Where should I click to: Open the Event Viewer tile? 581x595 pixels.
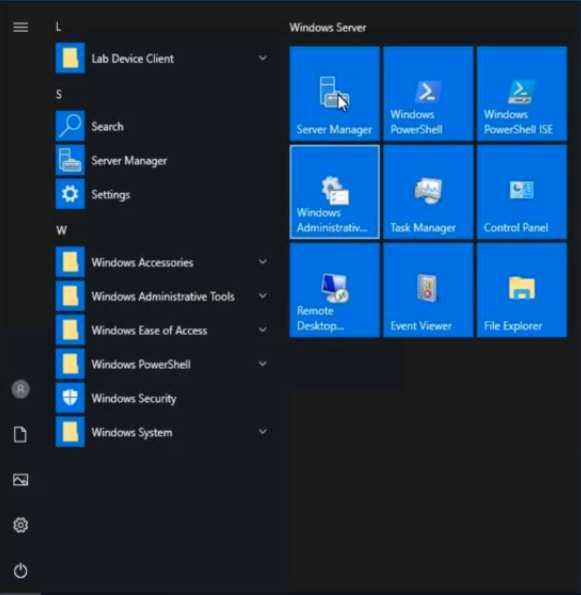click(x=428, y=290)
